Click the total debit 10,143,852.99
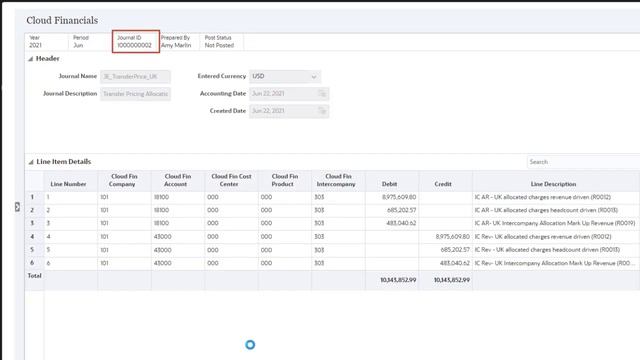 pyautogui.click(x=392, y=280)
